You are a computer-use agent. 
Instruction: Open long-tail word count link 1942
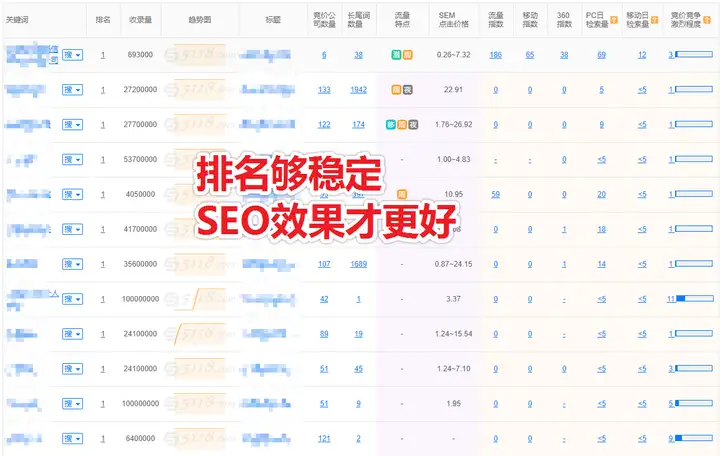coord(359,90)
